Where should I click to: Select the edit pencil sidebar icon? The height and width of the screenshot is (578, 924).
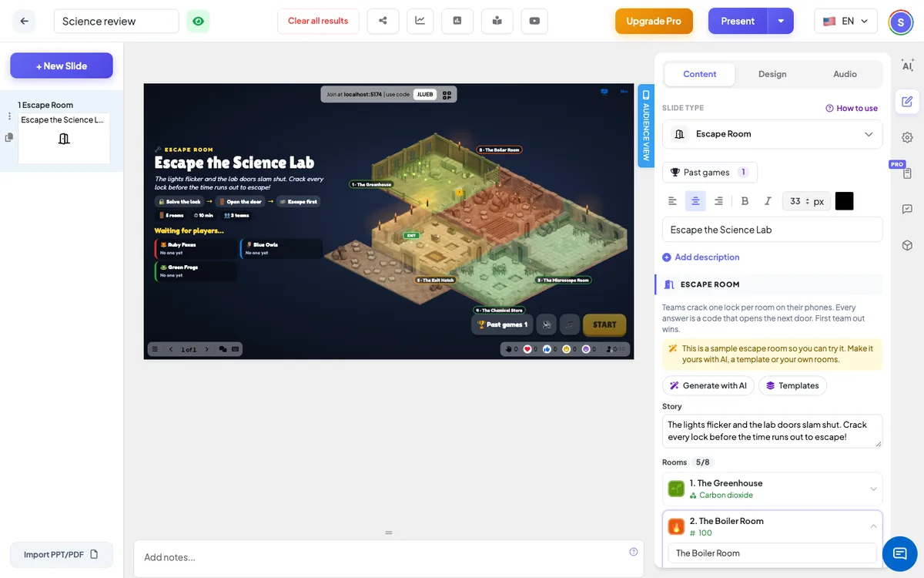click(x=907, y=101)
